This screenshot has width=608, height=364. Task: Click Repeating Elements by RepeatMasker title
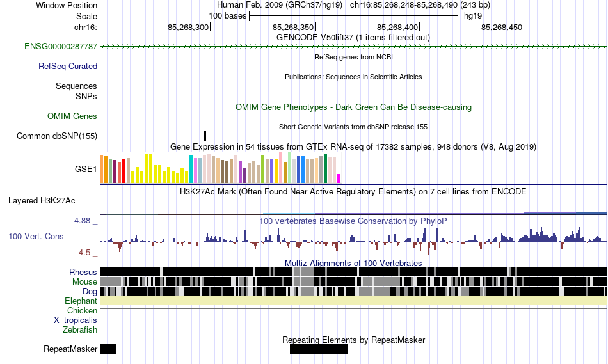[x=354, y=340]
